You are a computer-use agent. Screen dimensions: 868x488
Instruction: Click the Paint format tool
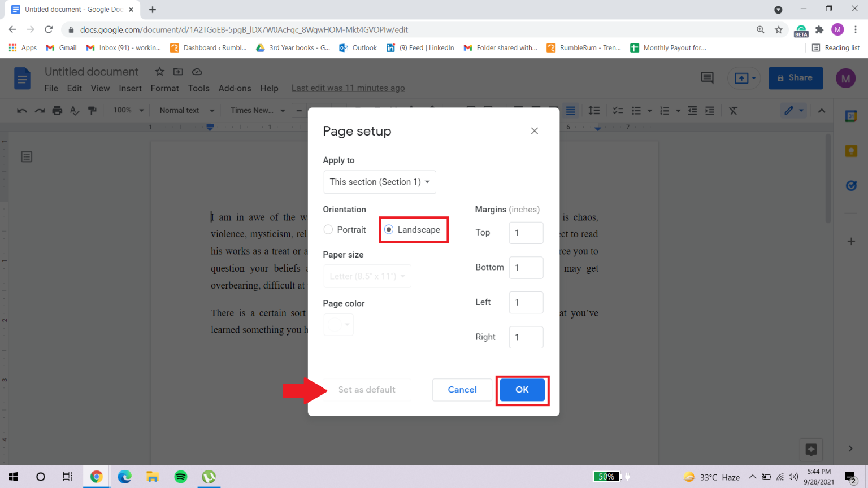(92, 110)
